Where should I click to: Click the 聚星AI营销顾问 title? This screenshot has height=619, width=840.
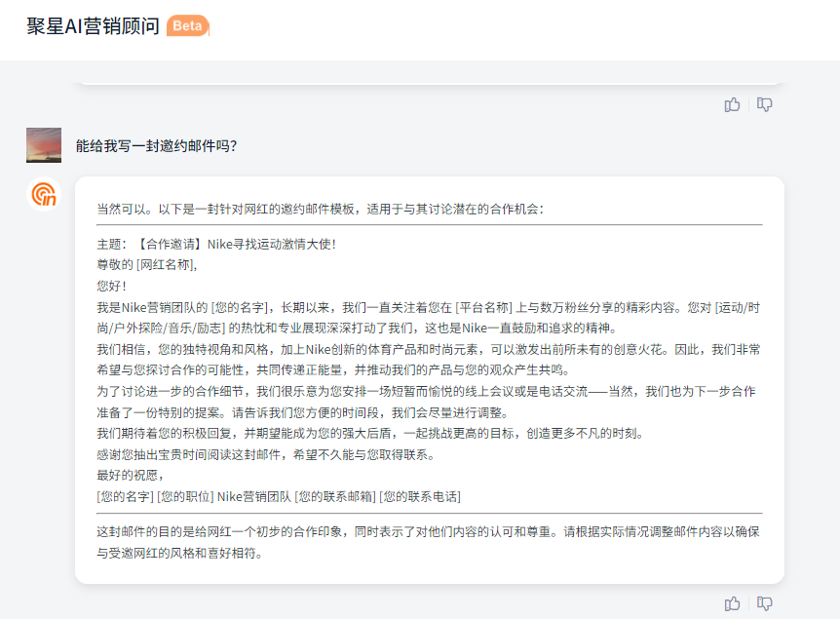94,25
